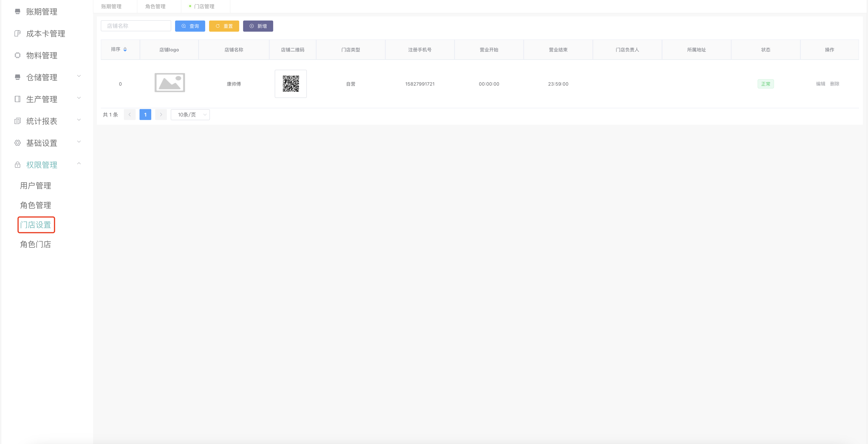Switch to the 角色管理 tab
The height and width of the screenshot is (444, 868).
point(155,6)
